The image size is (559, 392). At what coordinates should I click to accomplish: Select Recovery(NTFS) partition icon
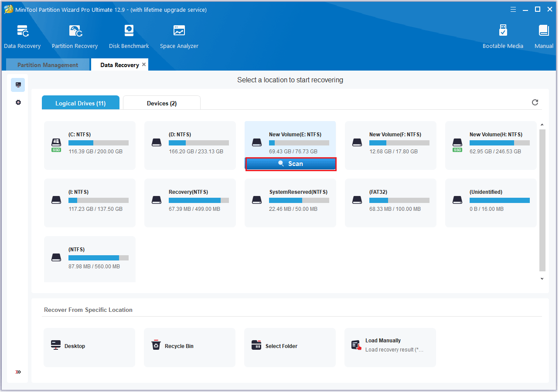[157, 200]
